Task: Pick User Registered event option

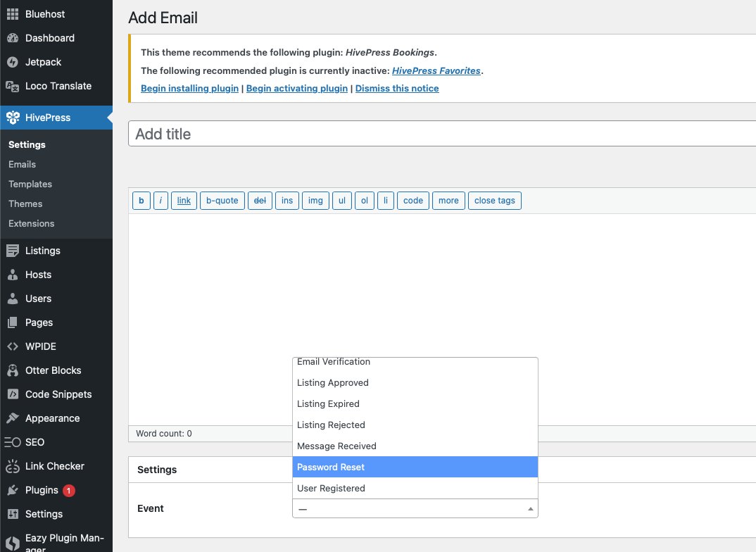Action: coord(415,489)
